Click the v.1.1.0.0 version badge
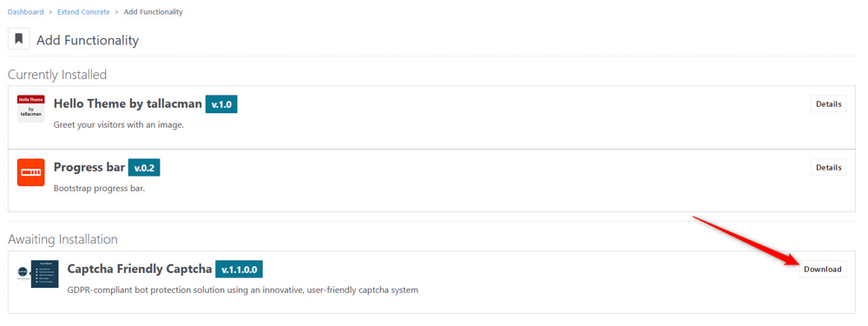This screenshot has height=326, width=868. 240,269
